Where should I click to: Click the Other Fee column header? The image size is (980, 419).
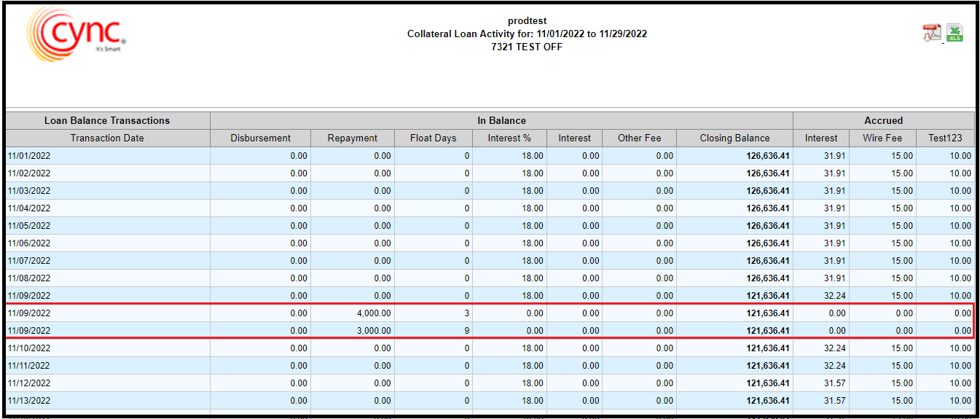[639, 138]
